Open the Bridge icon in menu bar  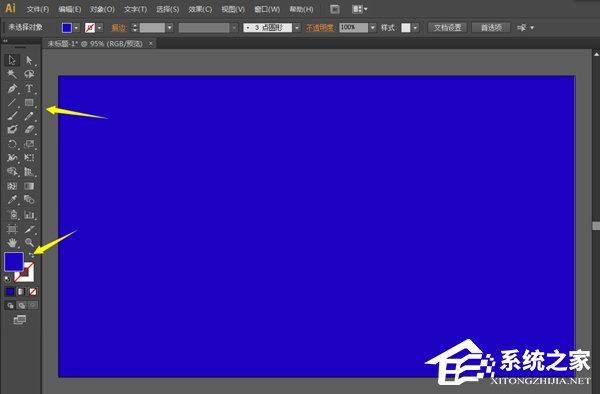tap(335, 9)
